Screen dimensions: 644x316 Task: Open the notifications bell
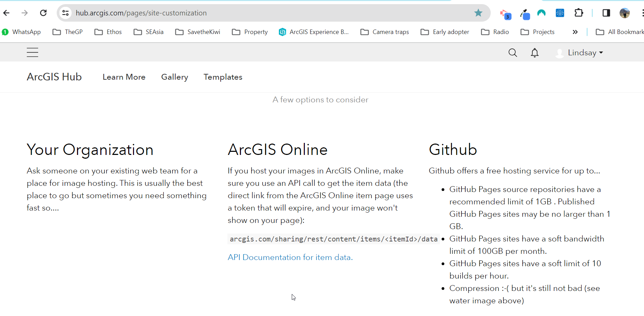(535, 53)
